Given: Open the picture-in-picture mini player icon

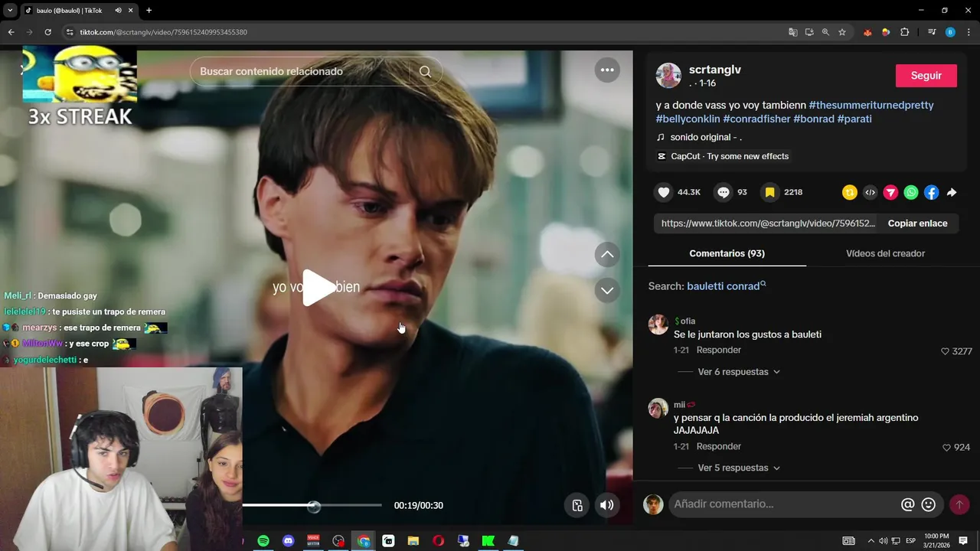Looking at the screenshot, I should point(577,505).
